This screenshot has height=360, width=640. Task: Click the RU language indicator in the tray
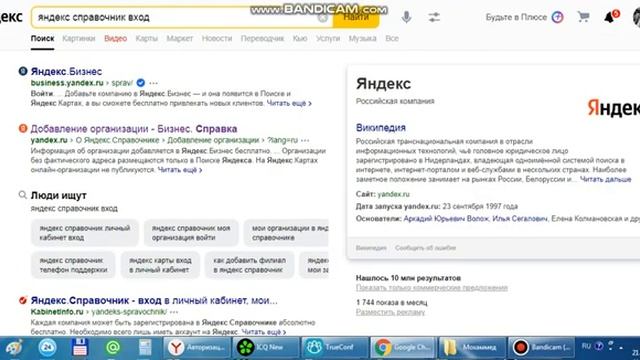coord(586,346)
